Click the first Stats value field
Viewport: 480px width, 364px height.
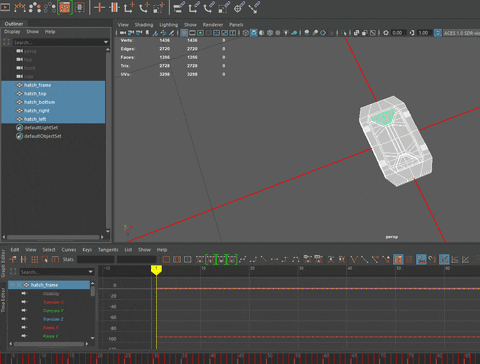click(x=96, y=259)
